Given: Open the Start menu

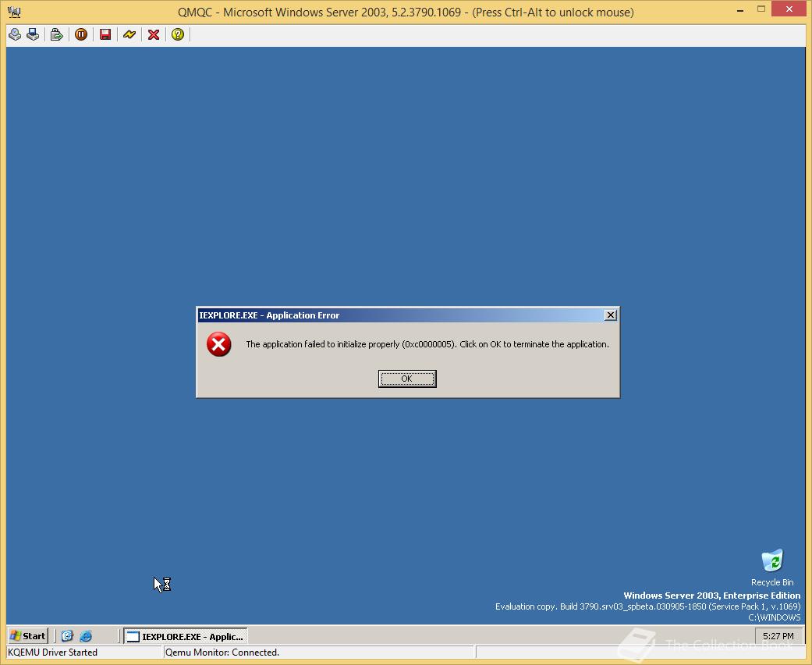Looking at the screenshot, I should click(29, 636).
